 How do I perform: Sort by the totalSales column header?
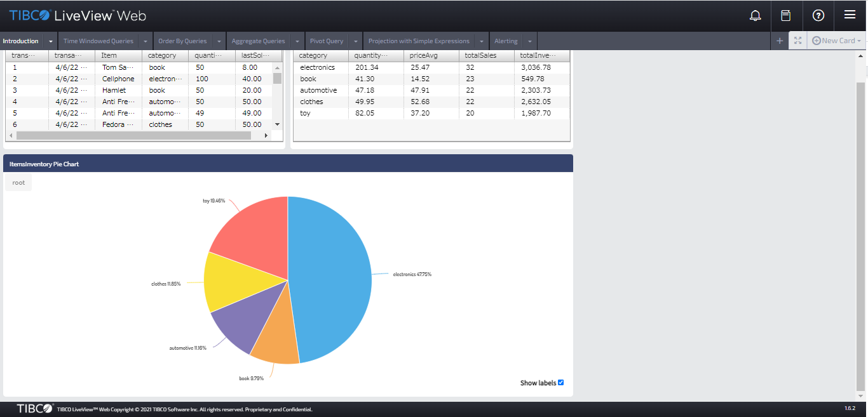click(x=480, y=56)
